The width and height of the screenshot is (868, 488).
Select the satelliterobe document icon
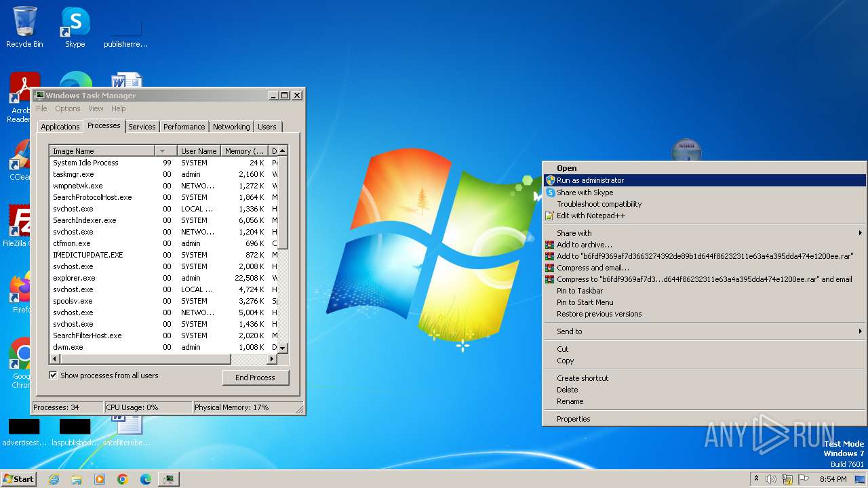[127, 432]
